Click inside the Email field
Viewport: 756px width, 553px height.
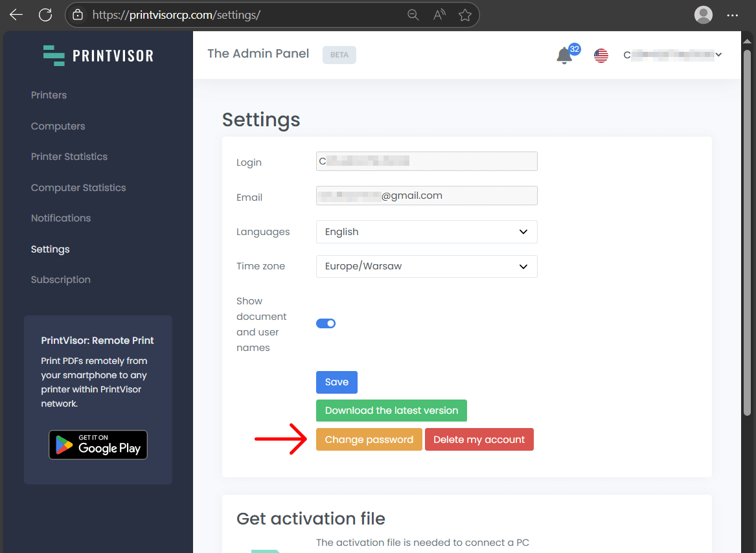tap(426, 196)
